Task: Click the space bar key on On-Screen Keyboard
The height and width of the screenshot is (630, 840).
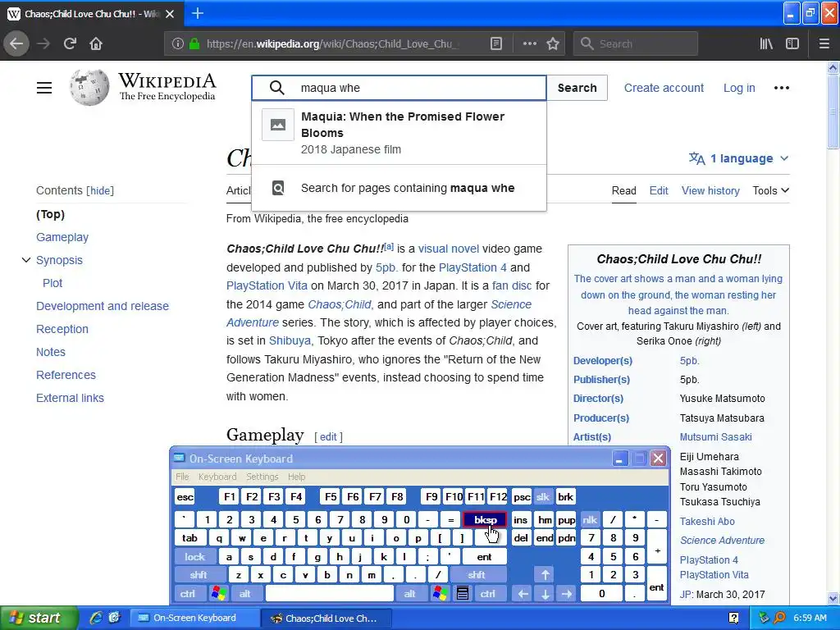Action: (x=330, y=594)
